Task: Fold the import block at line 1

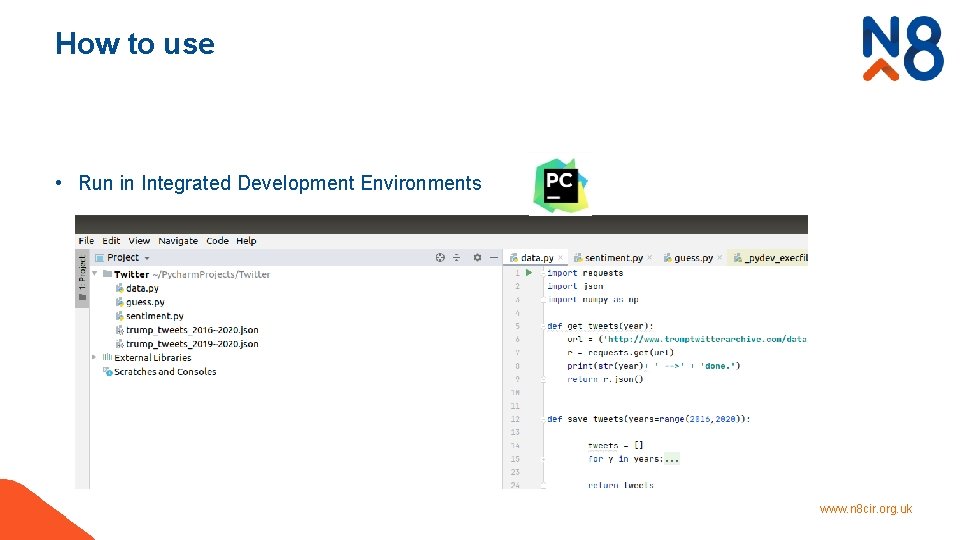Action: (x=543, y=273)
